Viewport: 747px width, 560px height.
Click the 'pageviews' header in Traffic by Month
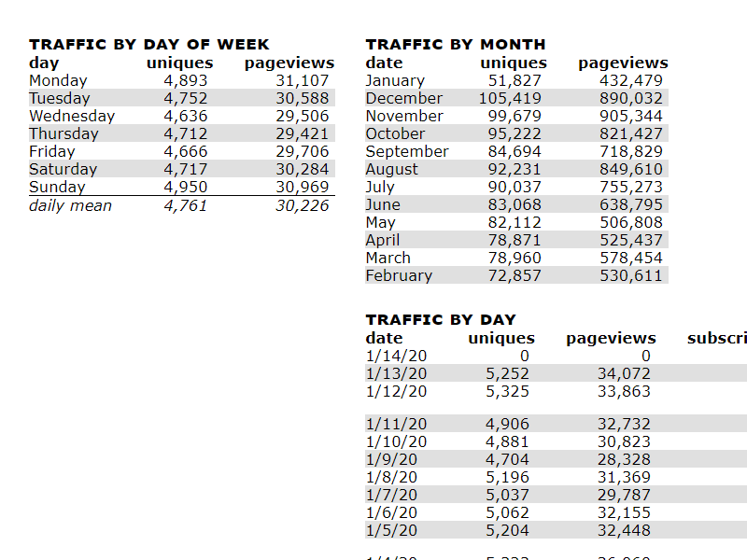pos(623,63)
